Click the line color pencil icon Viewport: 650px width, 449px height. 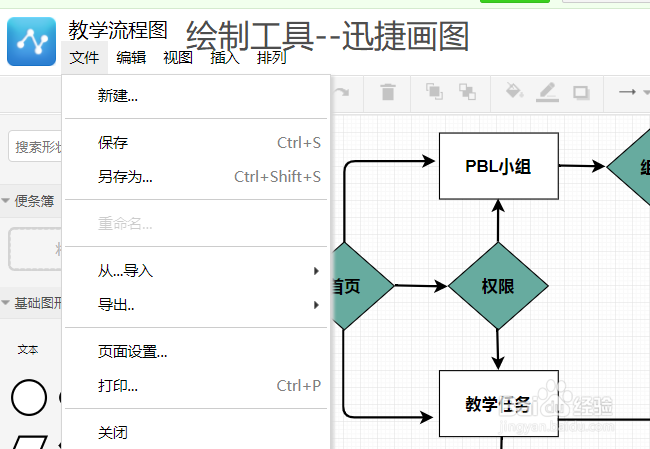[547, 92]
